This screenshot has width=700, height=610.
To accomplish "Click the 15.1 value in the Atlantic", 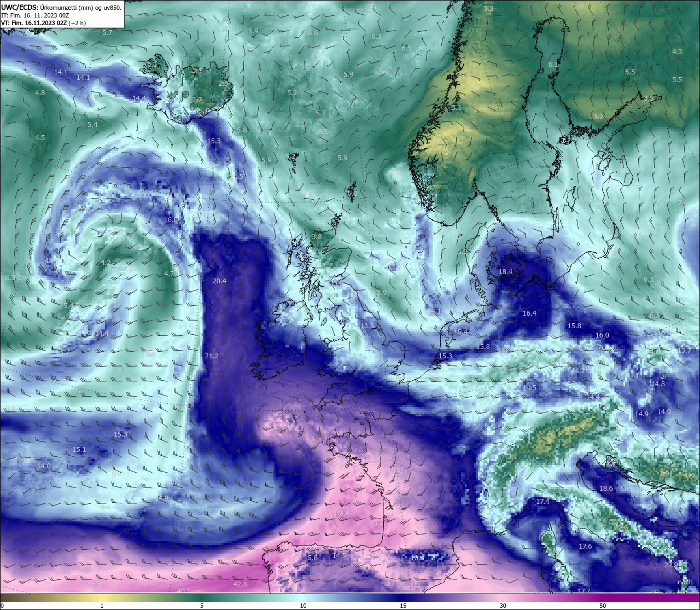I will point(79,450).
